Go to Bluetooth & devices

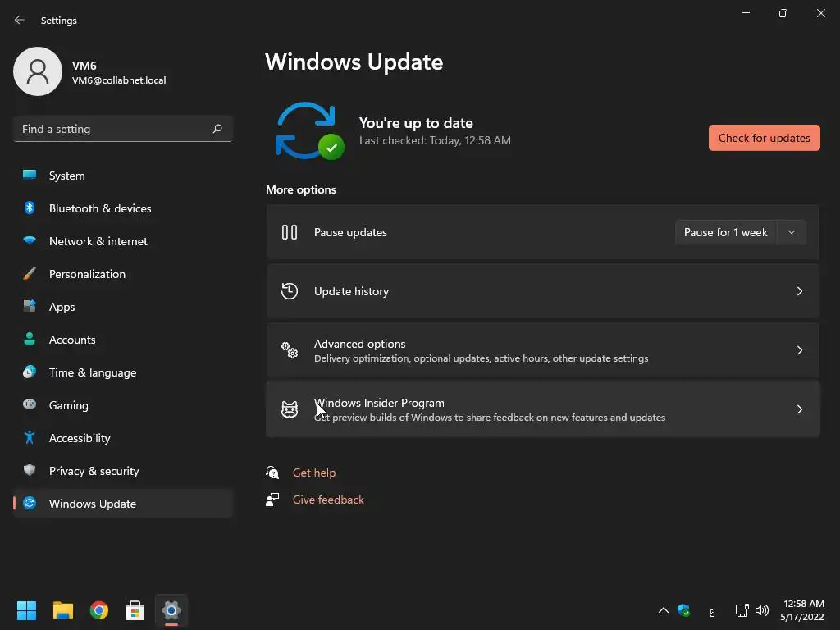(123, 208)
